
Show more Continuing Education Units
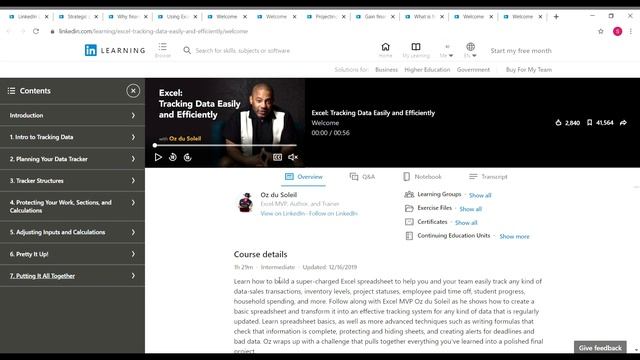click(x=514, y=236)
